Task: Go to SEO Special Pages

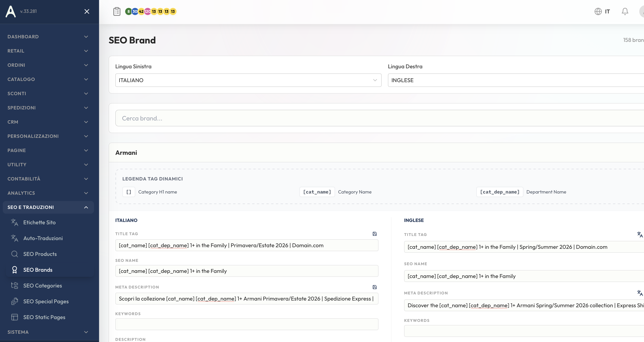Action: (x=50, y=301)
